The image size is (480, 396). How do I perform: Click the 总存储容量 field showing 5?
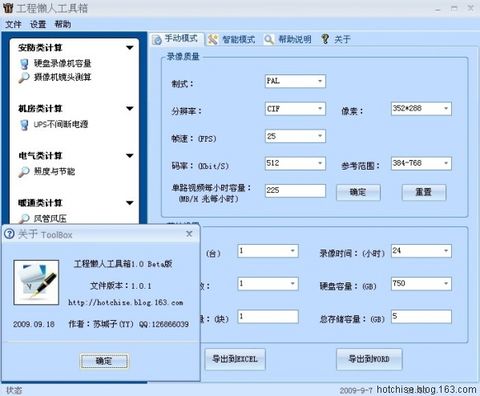421,317
